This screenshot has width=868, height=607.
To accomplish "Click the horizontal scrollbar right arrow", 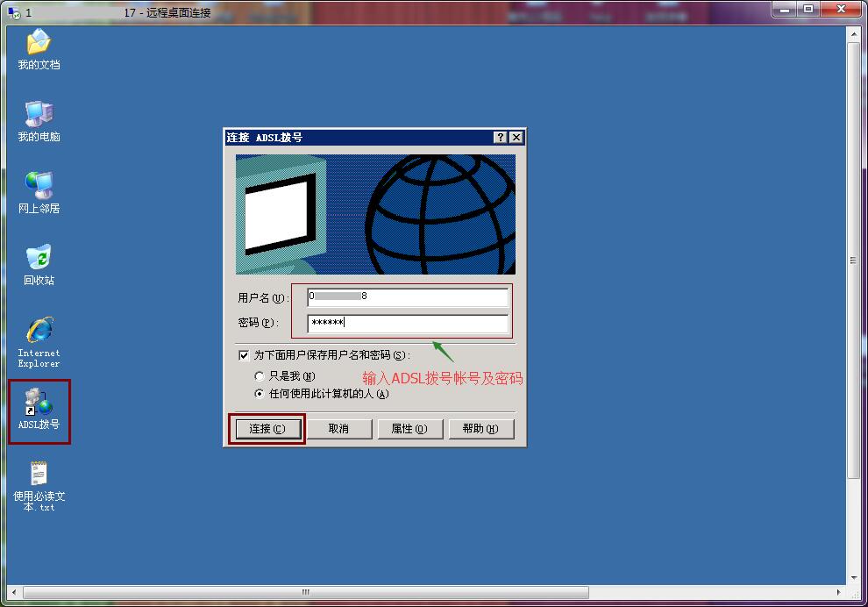I will [839, 592].
